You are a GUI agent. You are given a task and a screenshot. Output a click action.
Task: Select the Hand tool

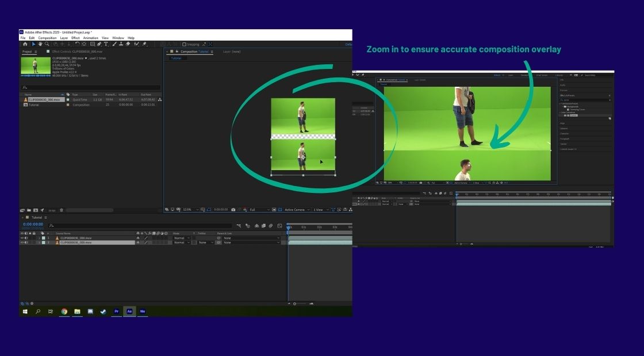(40, 44)
